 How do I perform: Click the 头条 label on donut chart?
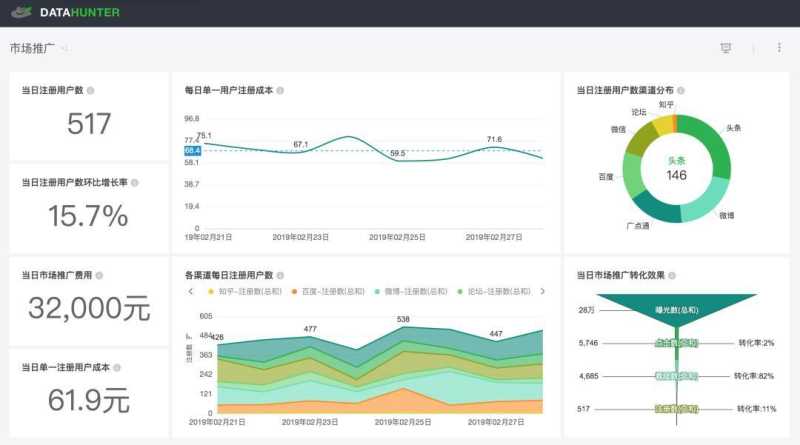pos(733,128)
